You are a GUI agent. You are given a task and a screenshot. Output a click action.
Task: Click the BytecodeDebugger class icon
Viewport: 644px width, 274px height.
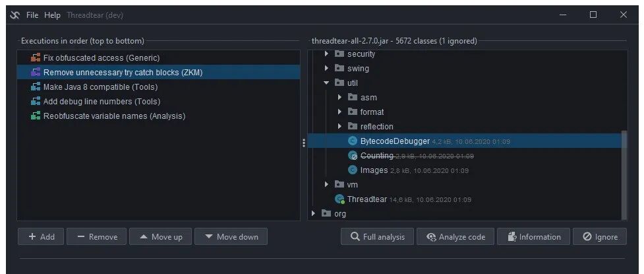[x=353, y=141]
